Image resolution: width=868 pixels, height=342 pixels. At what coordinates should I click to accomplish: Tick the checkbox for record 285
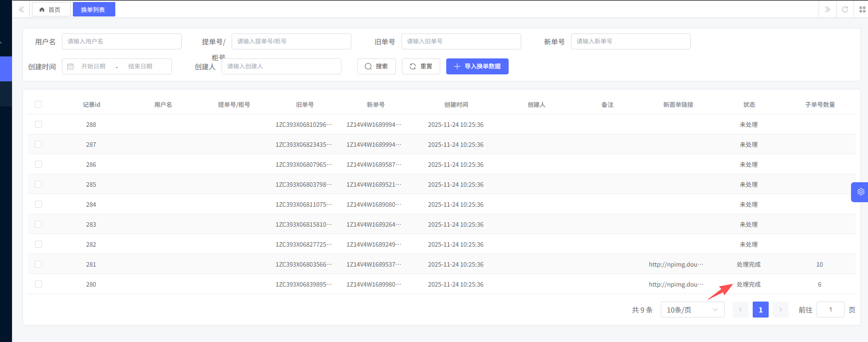38,184
